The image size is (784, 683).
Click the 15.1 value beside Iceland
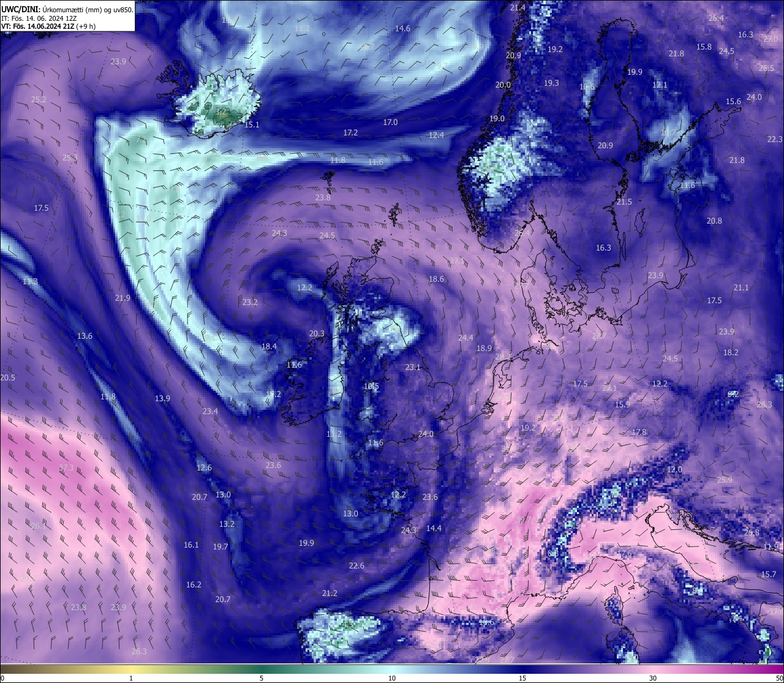tap(252, 124)
